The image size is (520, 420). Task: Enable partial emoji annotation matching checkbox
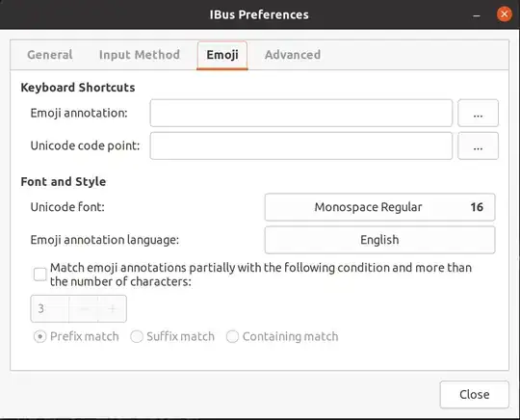pos(40,275)
